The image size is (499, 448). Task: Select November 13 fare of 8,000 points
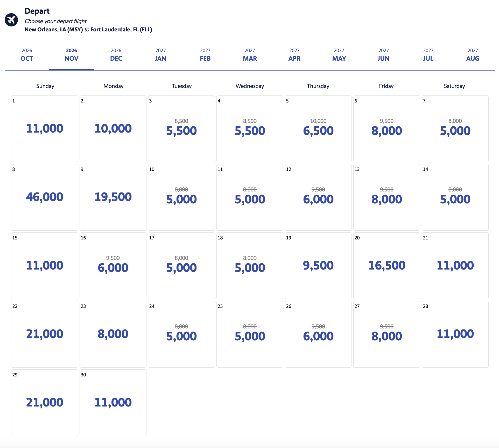(387, 197)
